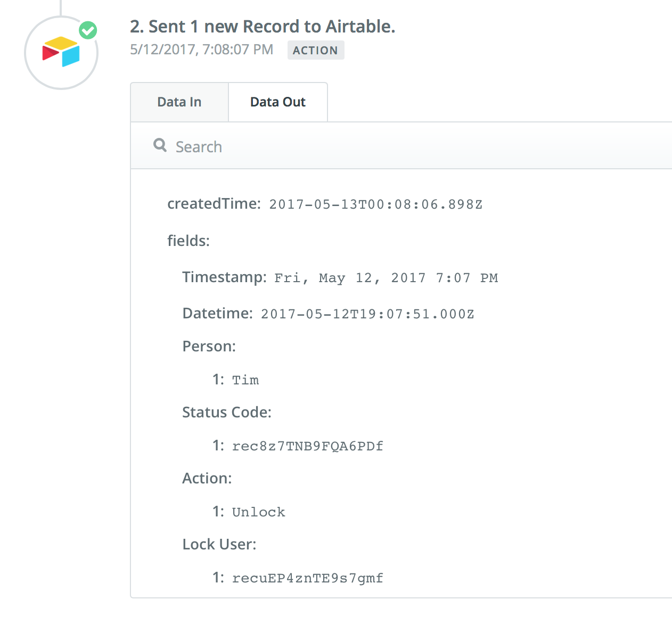Click the Status Code key label
672x641 pixels.
(227, 412)
